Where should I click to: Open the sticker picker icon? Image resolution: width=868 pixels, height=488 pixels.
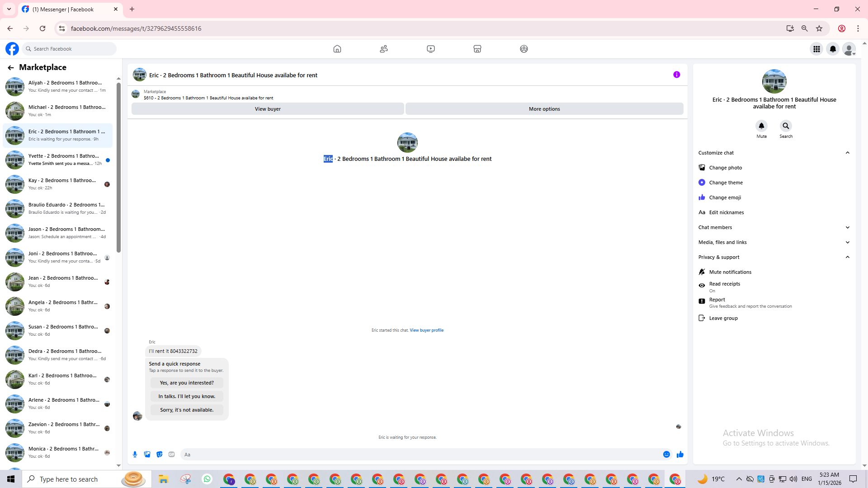[160, 455]
